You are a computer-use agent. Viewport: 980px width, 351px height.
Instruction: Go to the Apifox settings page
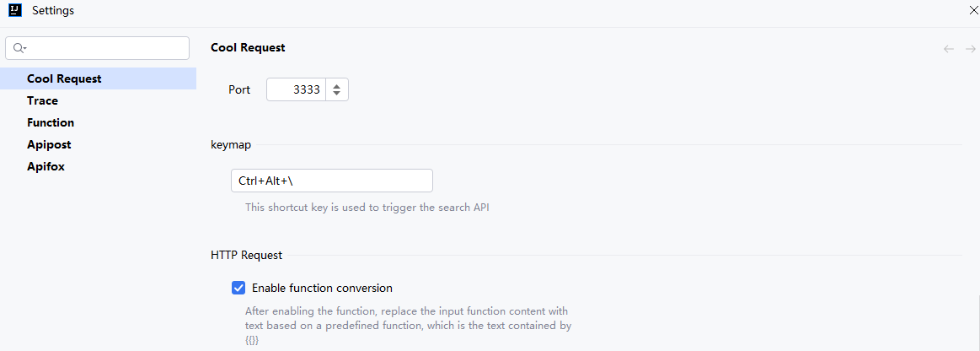46,166
